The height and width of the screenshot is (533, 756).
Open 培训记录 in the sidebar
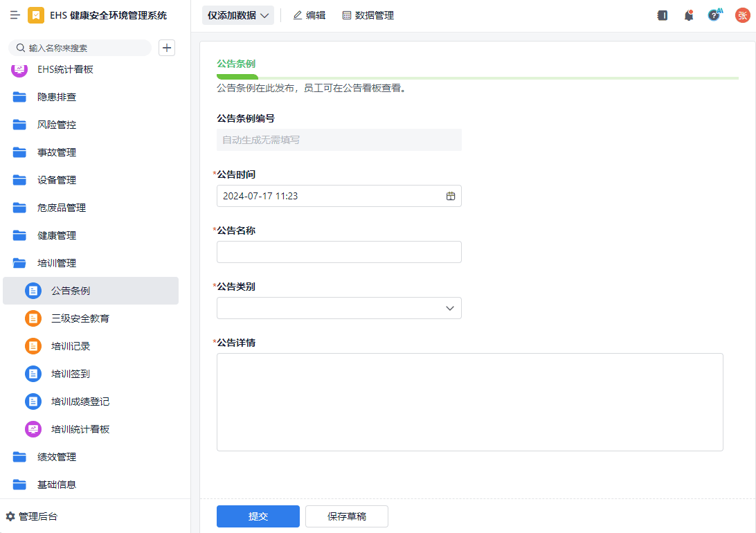click(x=91, y=346)
